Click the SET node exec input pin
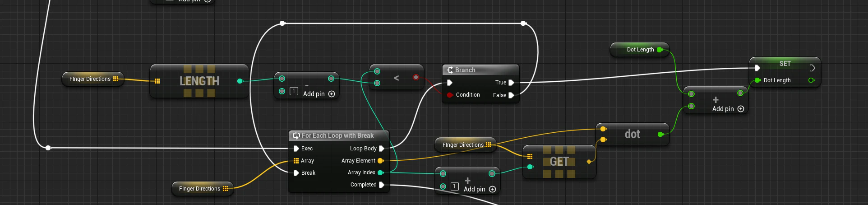 coord(757,68)
